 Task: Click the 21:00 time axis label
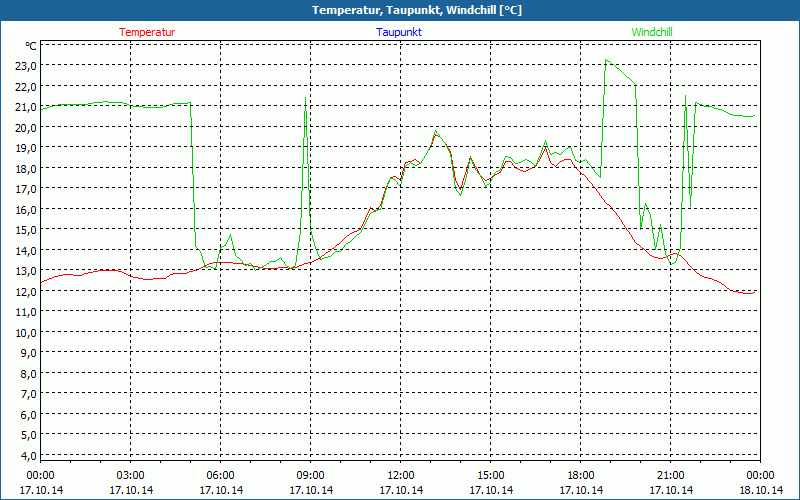670,476
